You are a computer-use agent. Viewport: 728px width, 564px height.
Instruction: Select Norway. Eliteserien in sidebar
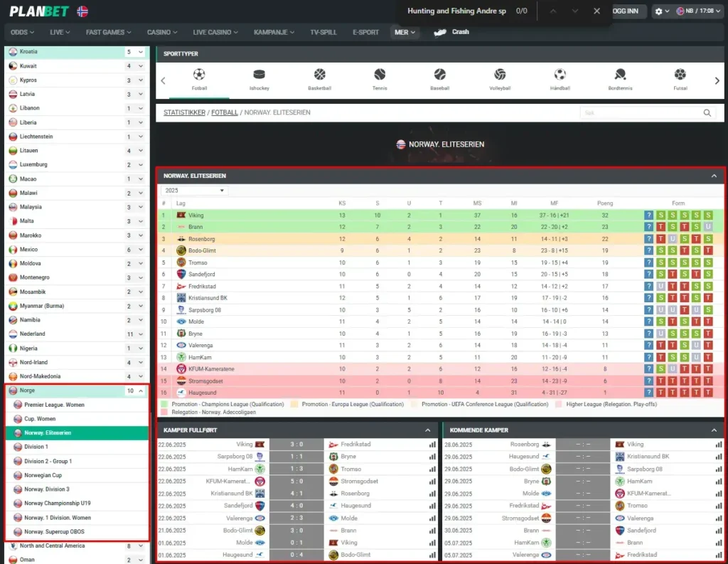pos(77,433)
